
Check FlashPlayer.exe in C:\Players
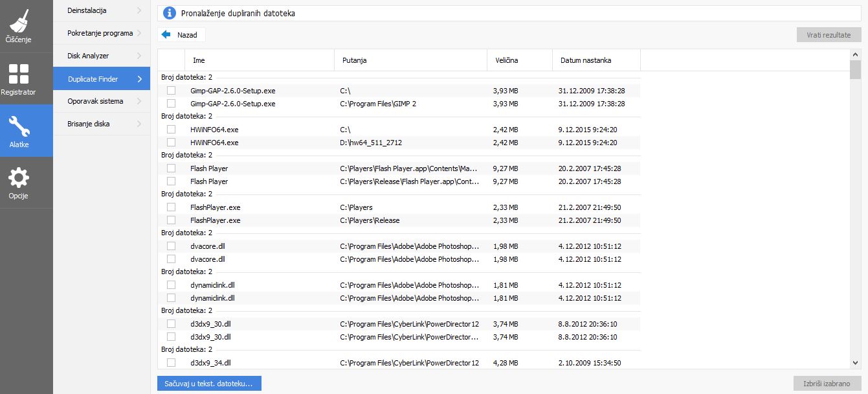point(172,207)
